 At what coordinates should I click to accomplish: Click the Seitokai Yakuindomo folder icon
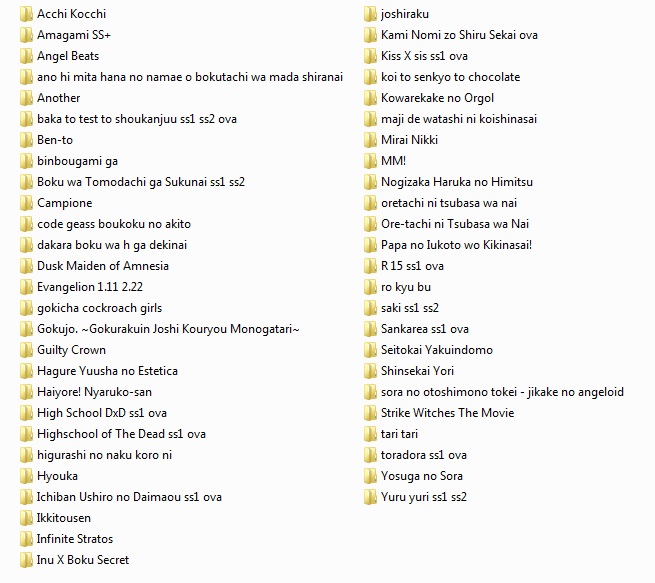point(370,350)
